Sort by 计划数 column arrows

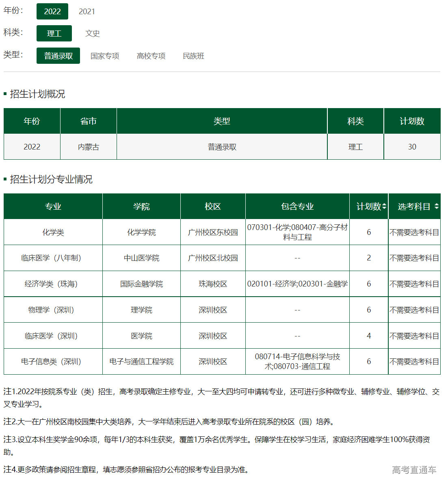click(x=384, y=206)
